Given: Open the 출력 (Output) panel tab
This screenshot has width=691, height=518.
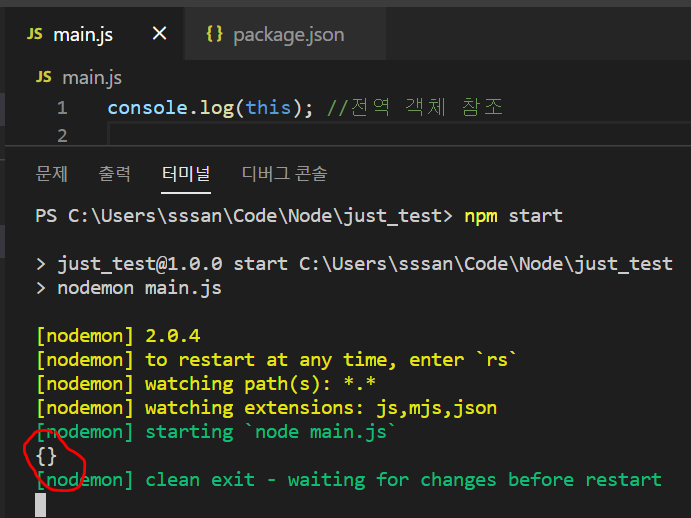Looking at the screenshot, I should [114, 173].
